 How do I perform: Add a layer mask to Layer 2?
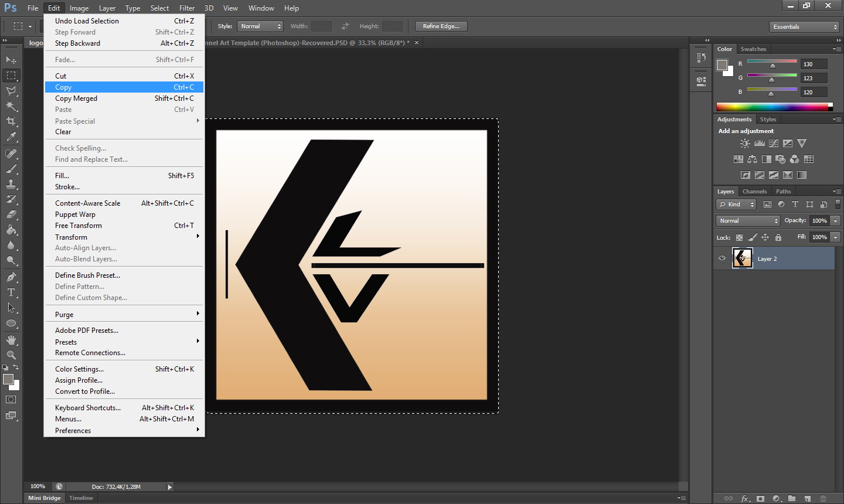(760, 499)
